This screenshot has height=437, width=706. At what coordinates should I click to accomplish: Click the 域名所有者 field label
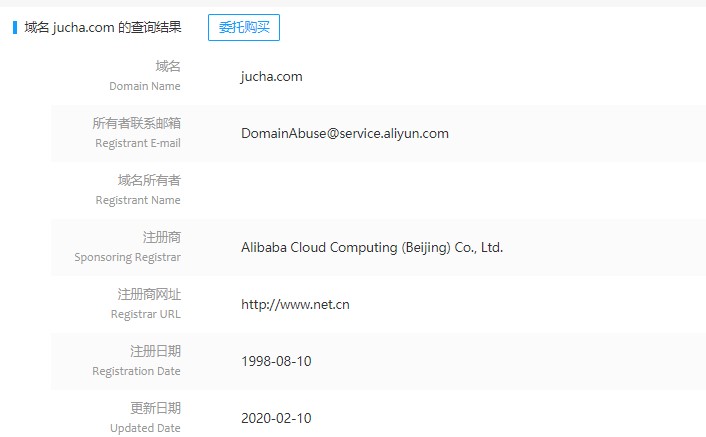tap(149, 180)
